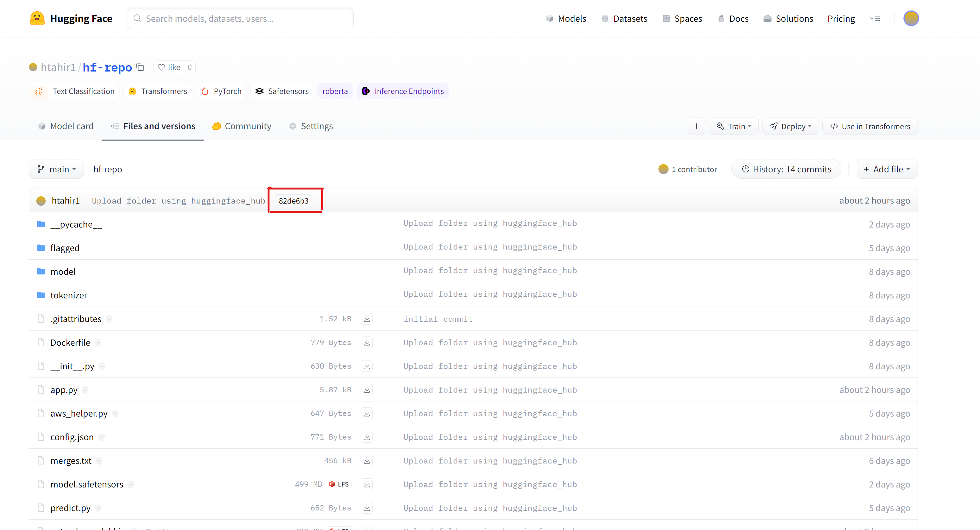
Task: Expand the main branch dropdown
Action: (x=56, y=169)
